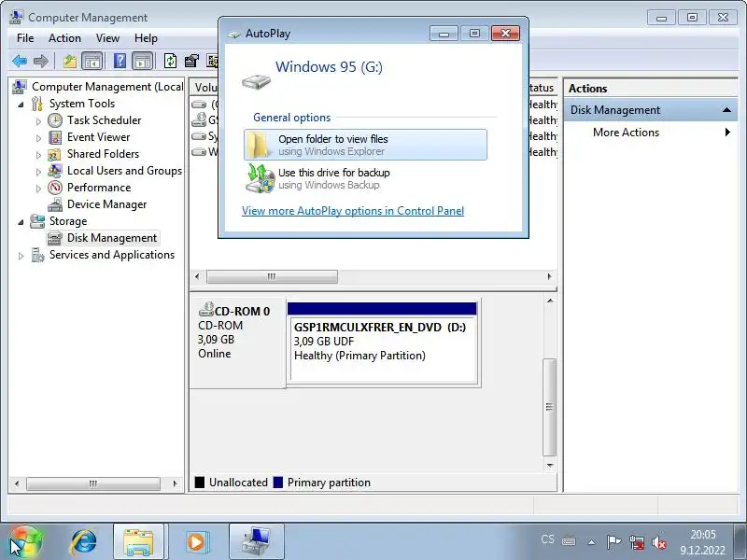The width and height of the screenshot is (747, 560).
Task: Click the Action Center flag icon
Action: tap(613, 542)
